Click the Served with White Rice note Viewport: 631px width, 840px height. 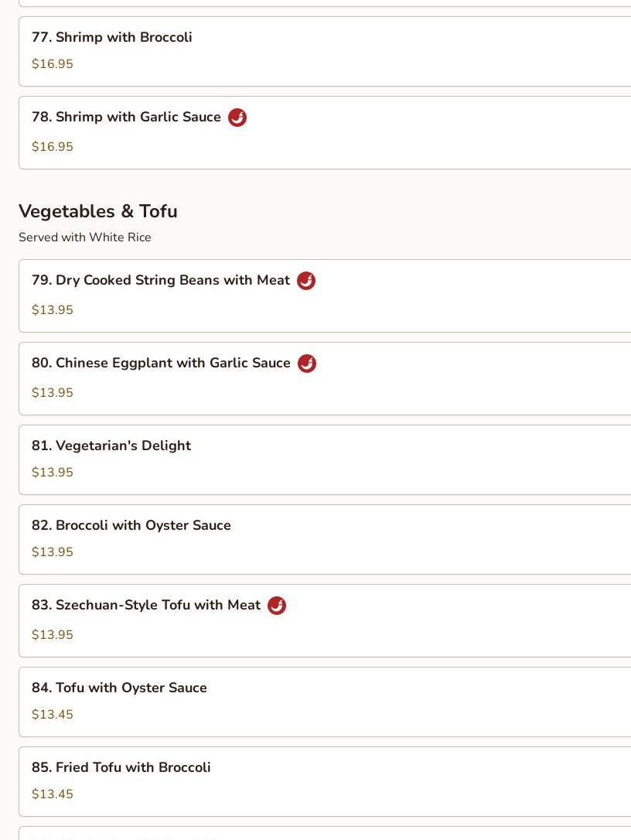click(x=85, y=237)
